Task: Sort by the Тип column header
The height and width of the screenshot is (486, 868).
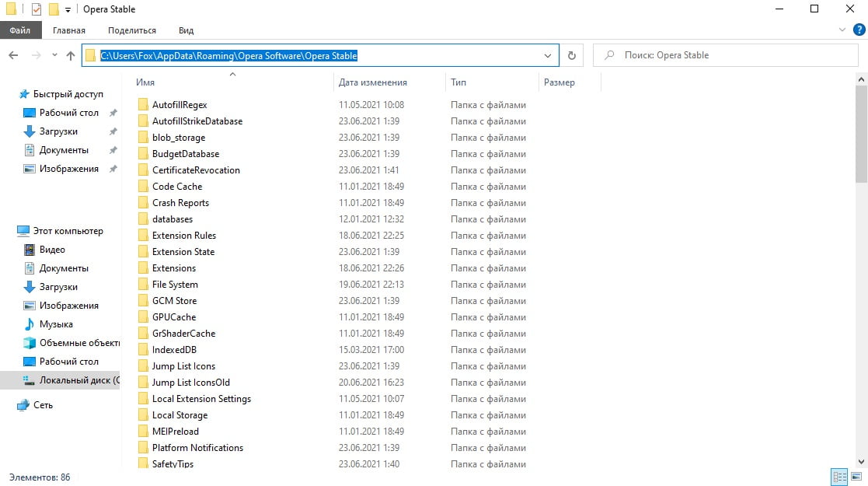Action: (x=458, y=82)
